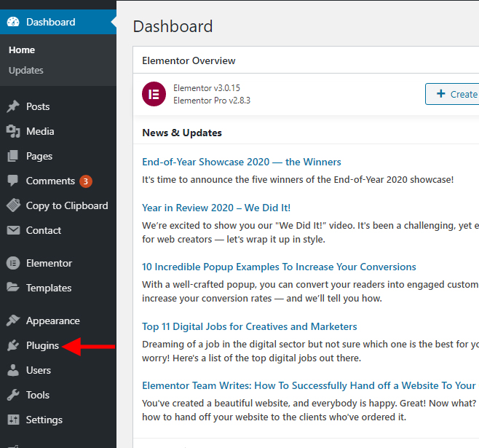
Task: Open the Contact menu
Action: pos(44,230)
